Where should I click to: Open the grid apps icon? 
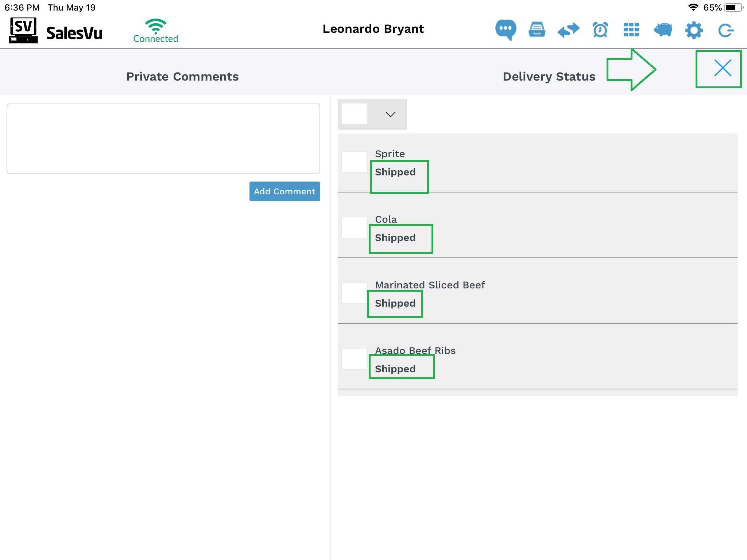631,30
